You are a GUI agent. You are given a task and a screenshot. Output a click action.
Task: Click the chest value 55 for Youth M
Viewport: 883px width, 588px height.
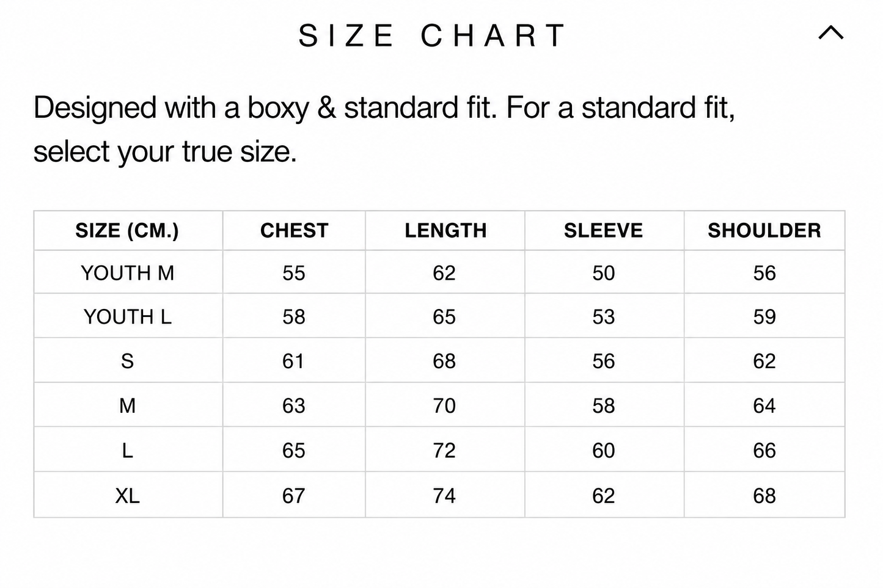[294, 273]
